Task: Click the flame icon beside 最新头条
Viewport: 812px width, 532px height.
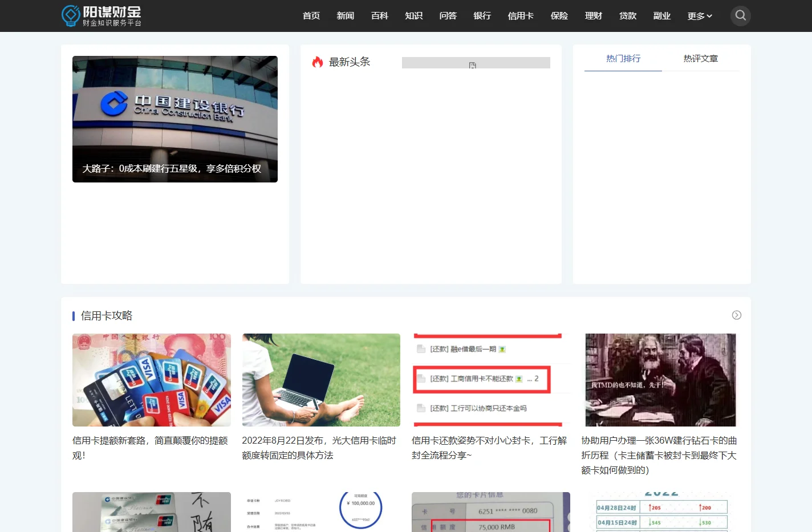Action: coord(318,62)
